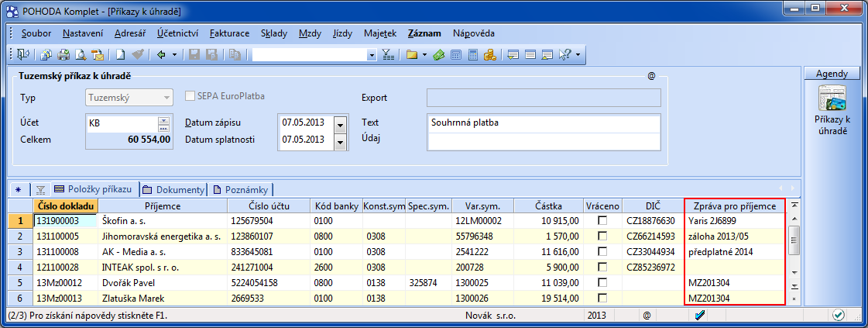This screenshot has width=868, height=328.
Task: Switch to Poznámky tab
Action: 240,189
